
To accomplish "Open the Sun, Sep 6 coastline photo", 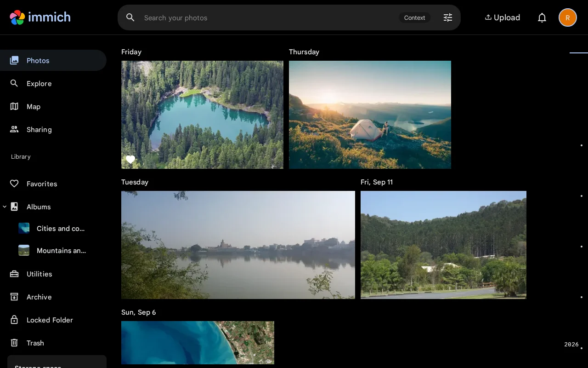I will tap(198, 343).
